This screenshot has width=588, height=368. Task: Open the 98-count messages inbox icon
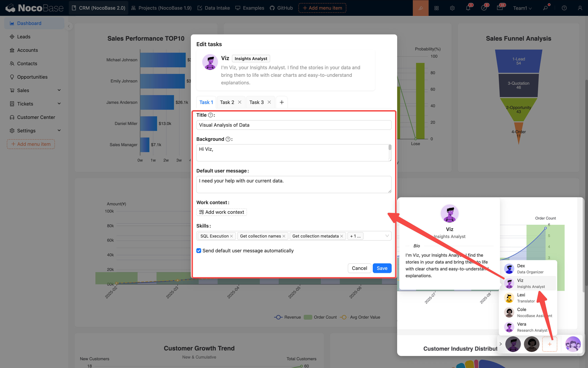[500, 8]
